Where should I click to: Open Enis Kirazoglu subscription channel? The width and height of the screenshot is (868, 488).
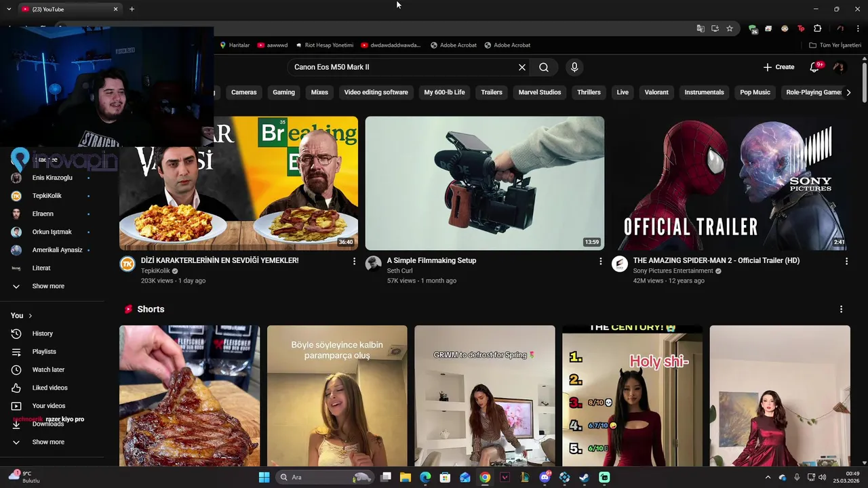pyautogui.click(x=52, y=178)
